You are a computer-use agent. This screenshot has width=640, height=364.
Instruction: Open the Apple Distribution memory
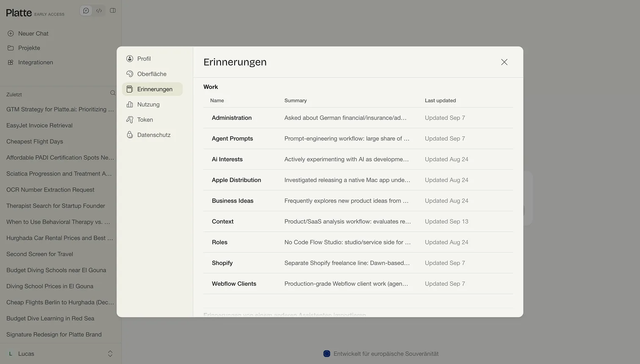(358, 180)
